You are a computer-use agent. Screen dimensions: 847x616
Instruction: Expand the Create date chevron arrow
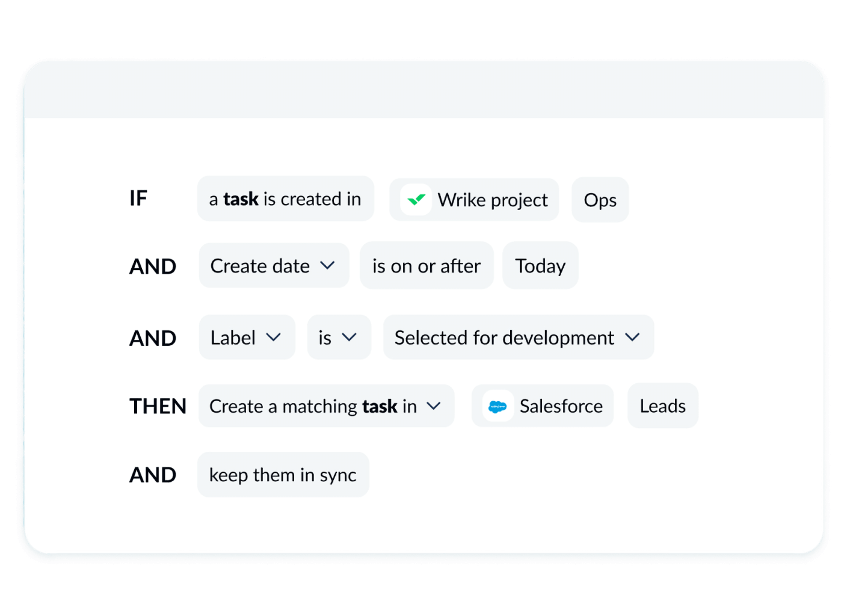tap(327, 265)
